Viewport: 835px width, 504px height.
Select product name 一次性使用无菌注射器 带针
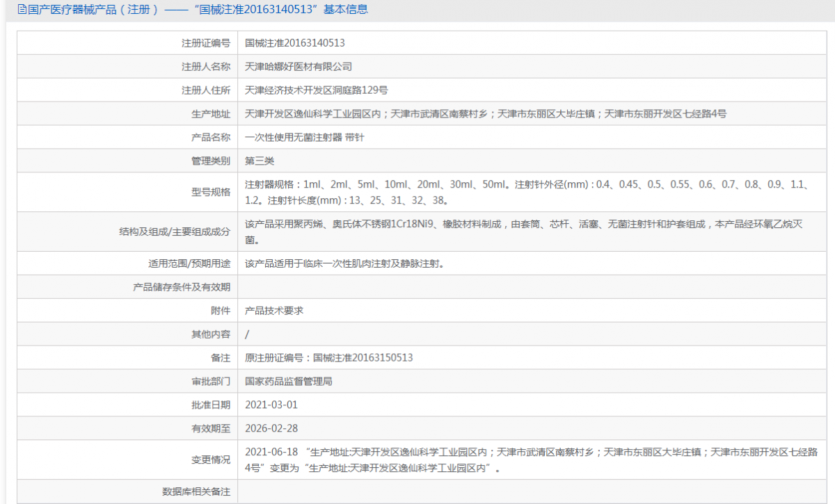(x=305, y=138)
